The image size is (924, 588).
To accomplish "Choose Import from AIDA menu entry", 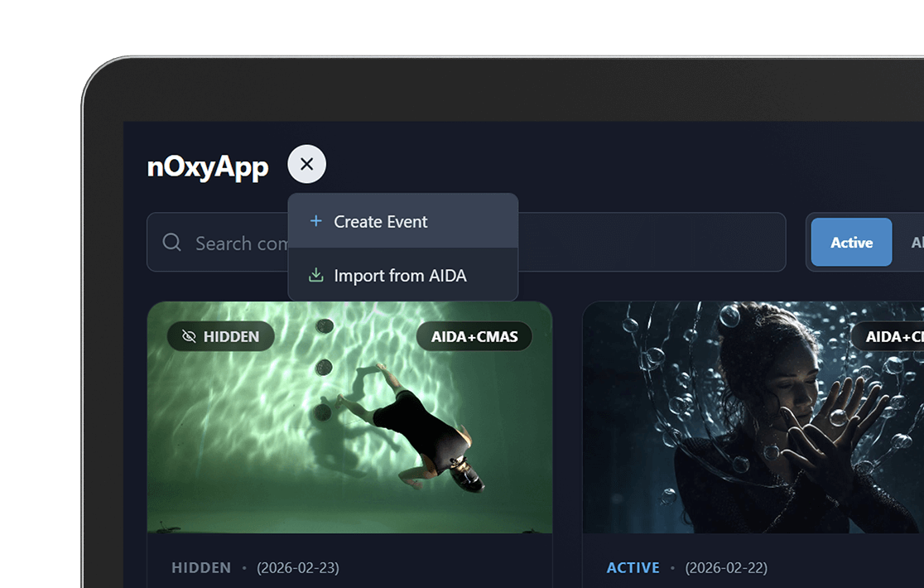I will (x=402, y=275).
